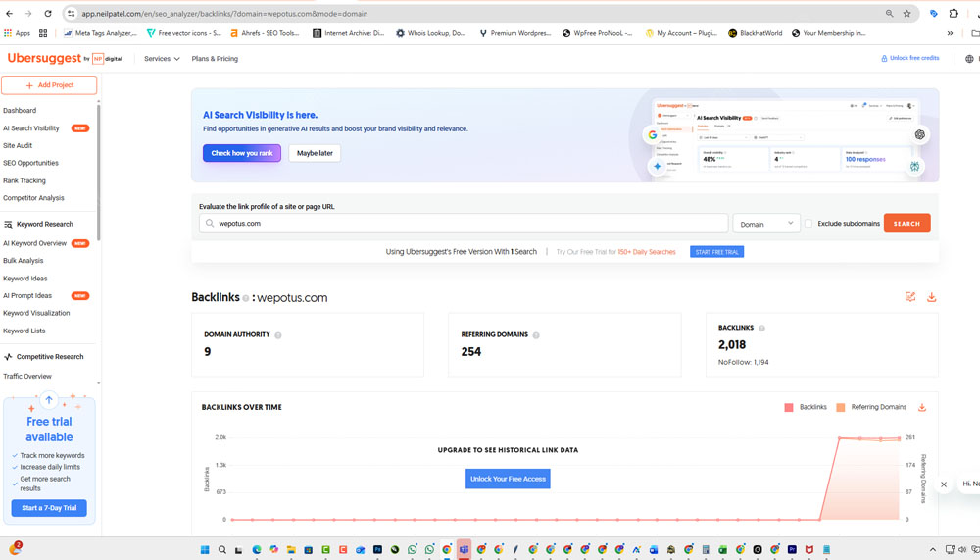Click Start a 7-Day Trial button
This screenshot has height=560, width=980.
[49, 508]
